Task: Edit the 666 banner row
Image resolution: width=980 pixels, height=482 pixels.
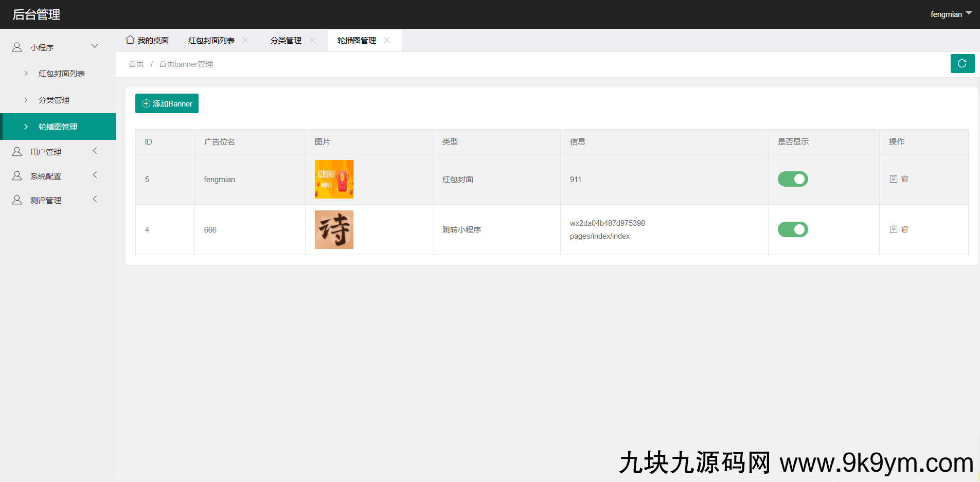Action: coord(894,229)
